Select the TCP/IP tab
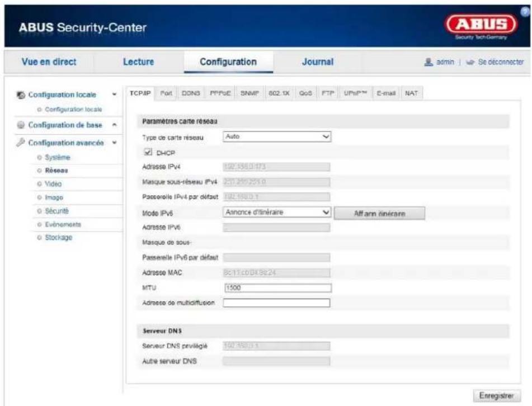 (140, 93)
